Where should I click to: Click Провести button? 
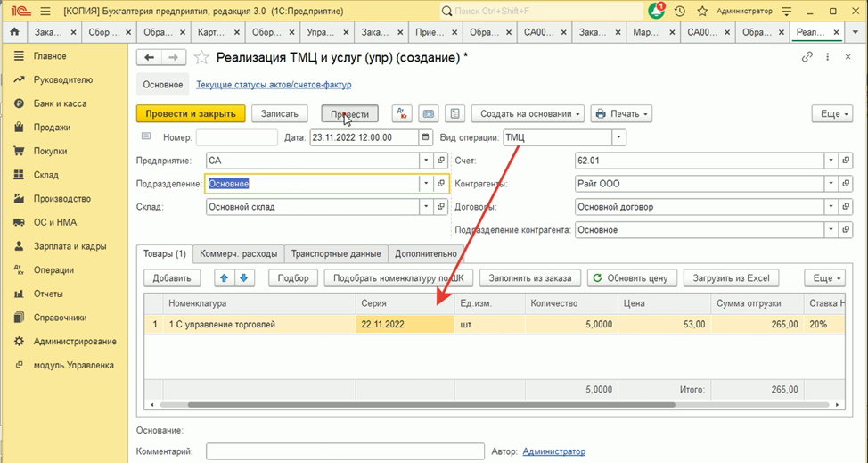click(x=350, y=113)
